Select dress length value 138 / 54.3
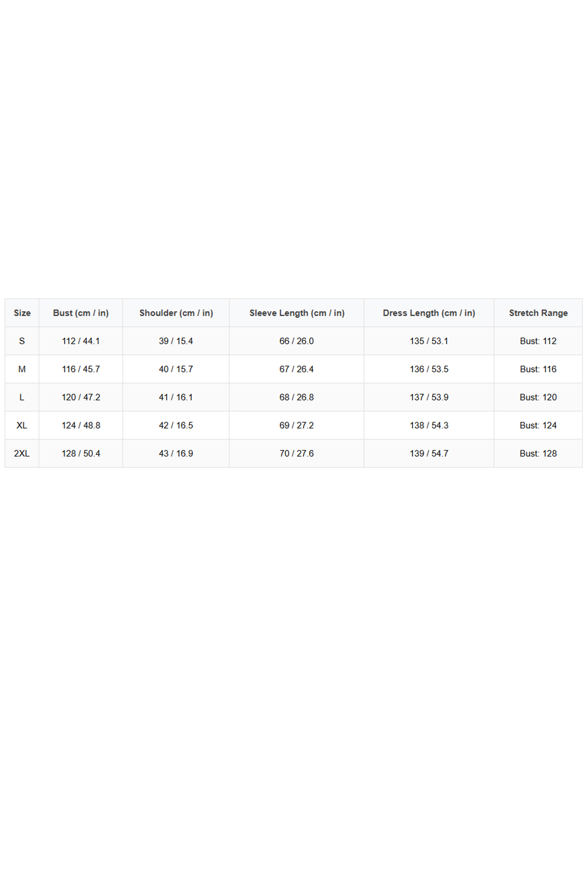The width and height of the screenshot is (588, 882). point(429,425)
